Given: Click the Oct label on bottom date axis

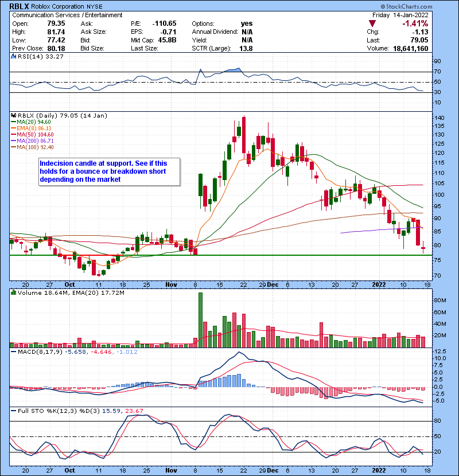Looking at the screenshot, I should click(69, 470).
